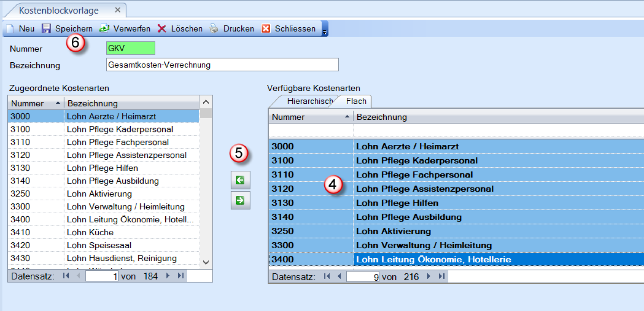The width and height of the screenshot is (644, 311).
Task: Go to first record in available list
Action: 327,276
